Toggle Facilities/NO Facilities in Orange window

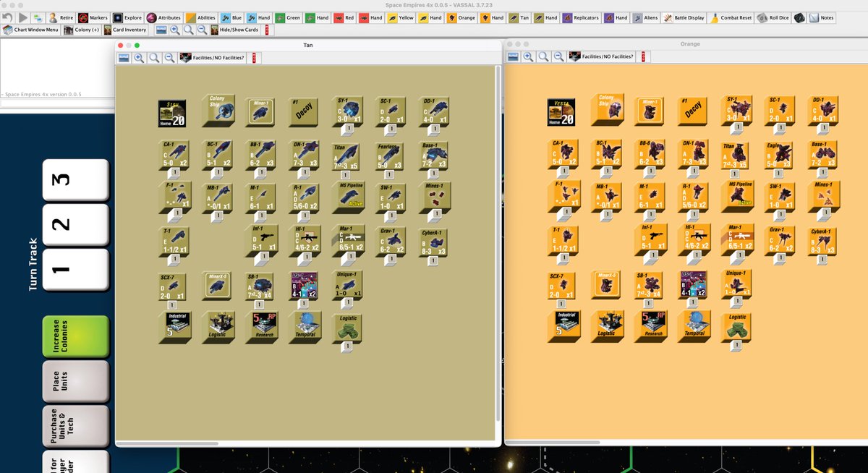pyautogui.click(x=602, y=56)
